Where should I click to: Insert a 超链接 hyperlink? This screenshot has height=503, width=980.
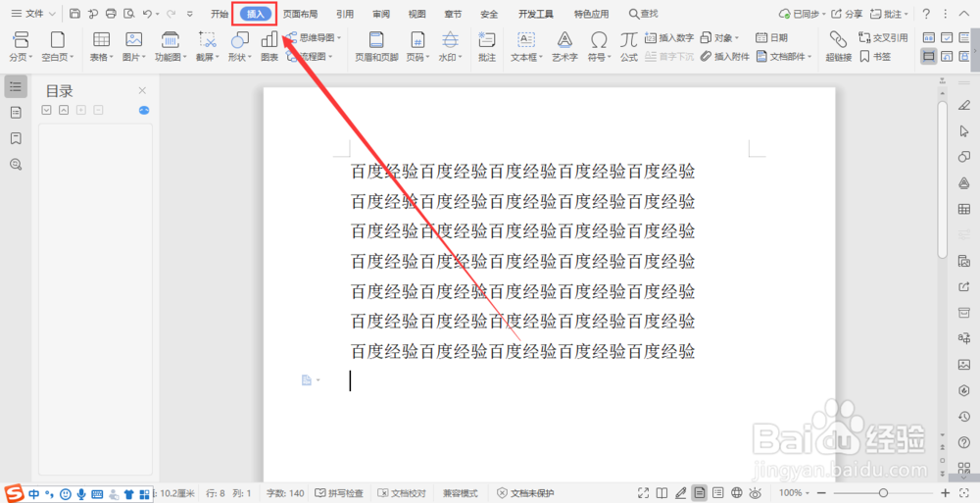[838, 46]
